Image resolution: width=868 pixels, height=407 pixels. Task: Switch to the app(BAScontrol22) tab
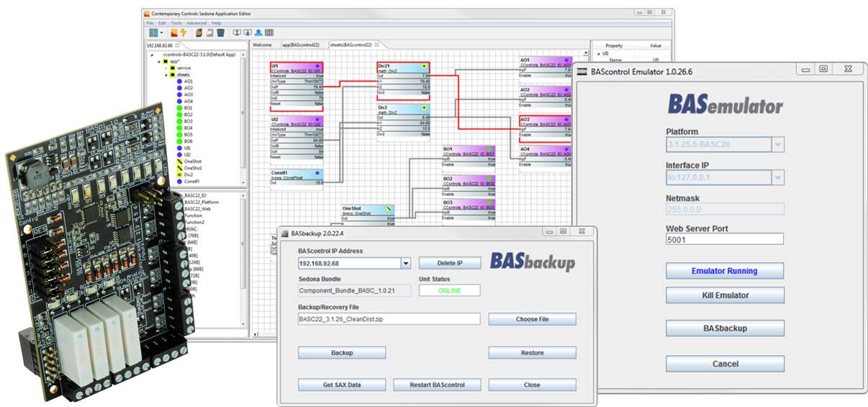(301, 45)
